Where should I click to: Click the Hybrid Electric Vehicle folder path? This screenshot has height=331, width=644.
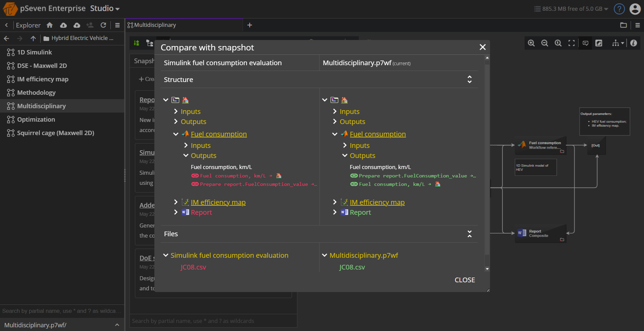click(x=79, y=38)
